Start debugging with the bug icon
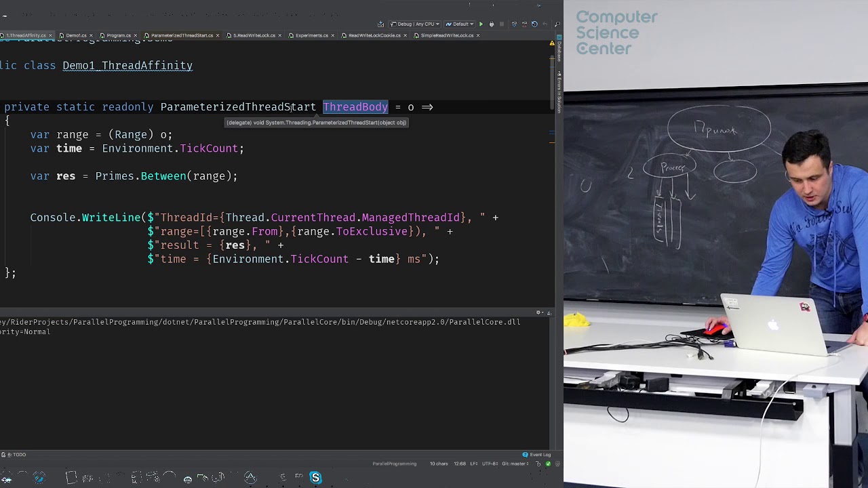Viewport: 868px width, 488px height. click(492, 24)
